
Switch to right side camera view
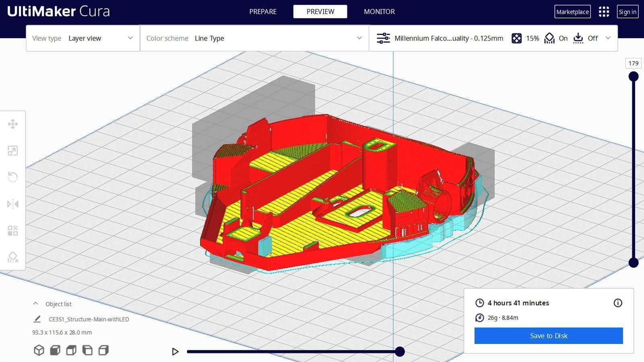tap(103, 350)
